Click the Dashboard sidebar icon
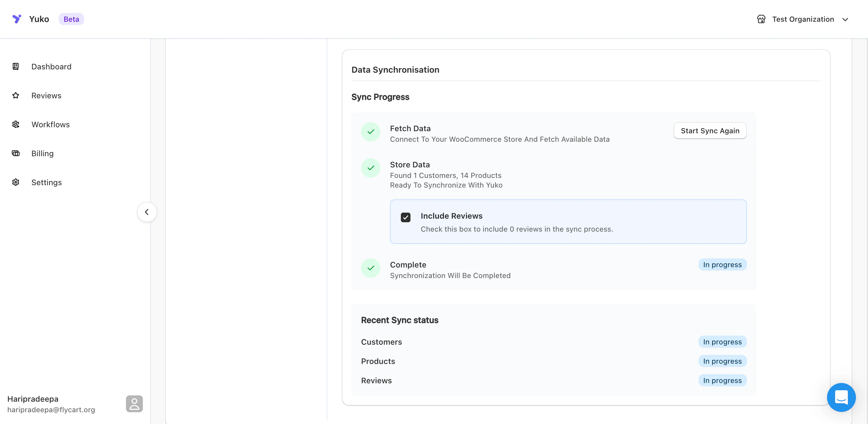This screenshot has height=424, width=868. pos(15,66)
